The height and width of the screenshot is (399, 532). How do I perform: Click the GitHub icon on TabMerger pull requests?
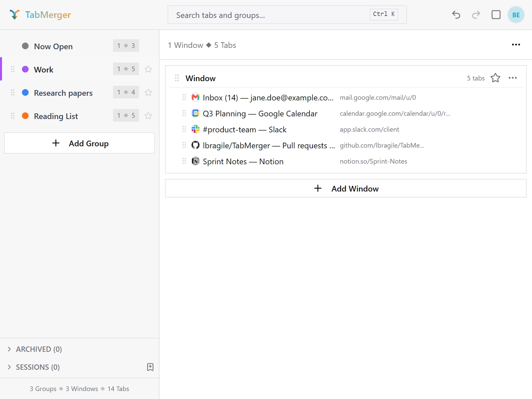tap(196, 145)
